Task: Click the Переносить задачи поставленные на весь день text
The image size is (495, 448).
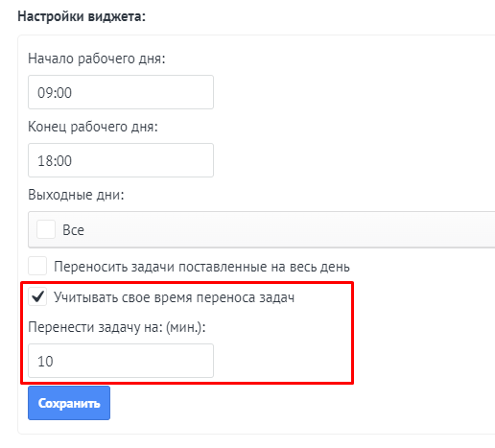Action: click(201, 267)
